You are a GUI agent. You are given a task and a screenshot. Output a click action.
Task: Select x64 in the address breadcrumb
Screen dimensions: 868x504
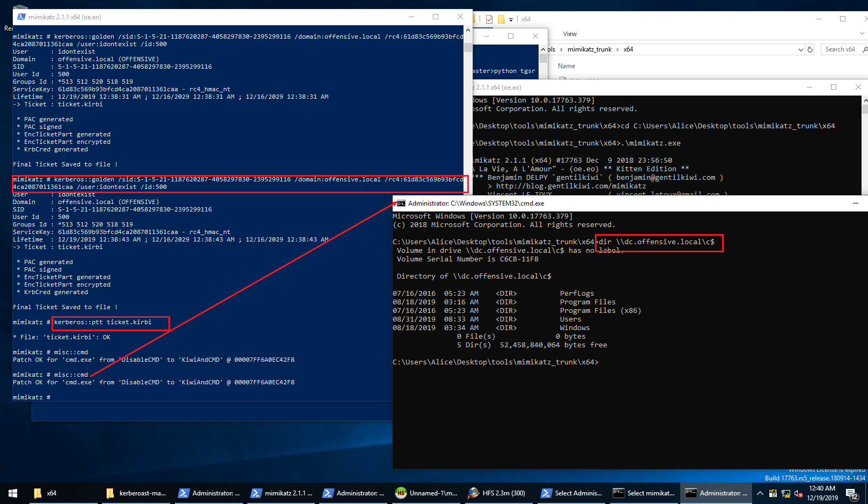click(628, 49)
